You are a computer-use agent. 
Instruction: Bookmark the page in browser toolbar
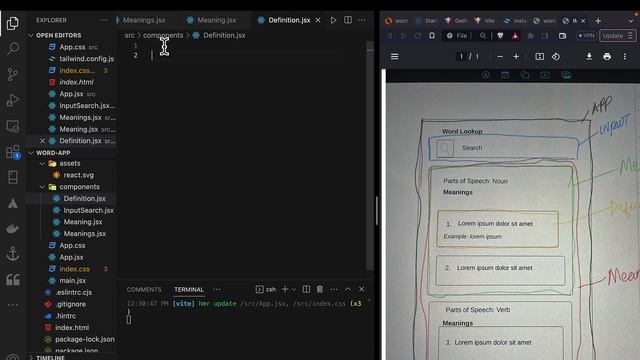coord(432,36)
